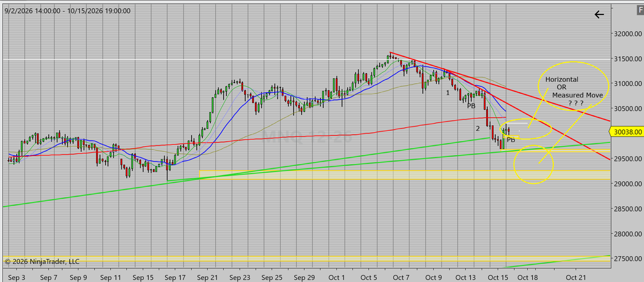Select the 'Measured Move' annotation text
Image resolution: width=644 pixels, height=282 pixels.
(x=577, y=95)
